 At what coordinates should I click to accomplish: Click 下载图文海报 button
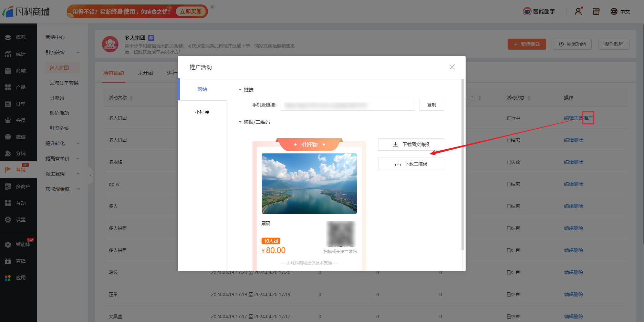411,144
